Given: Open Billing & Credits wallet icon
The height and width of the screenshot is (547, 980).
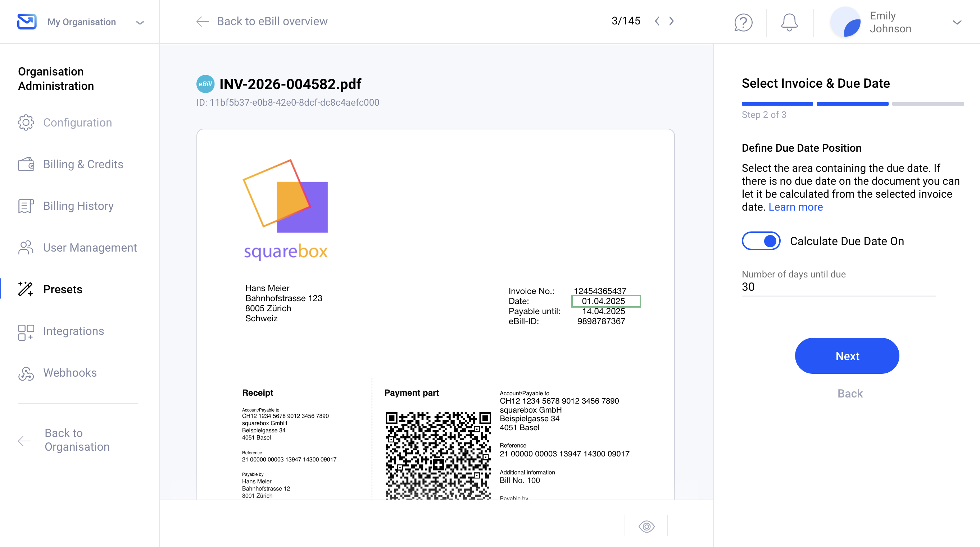Looking at the screenshot, I should (26, 164).
